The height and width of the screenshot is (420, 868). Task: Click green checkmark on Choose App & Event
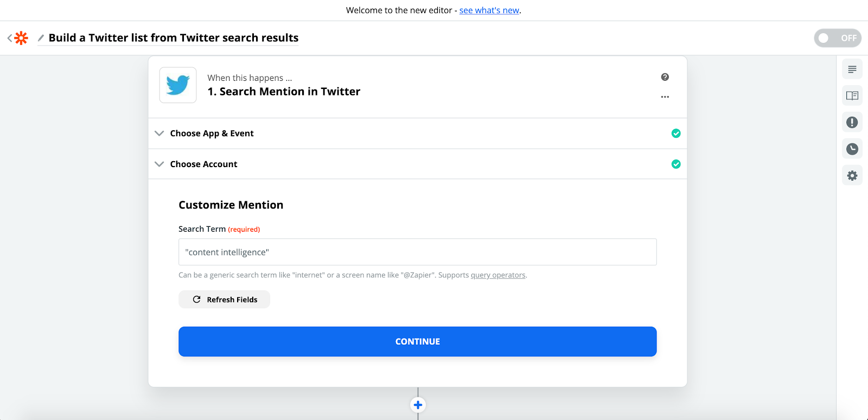(x=676, y=133)
